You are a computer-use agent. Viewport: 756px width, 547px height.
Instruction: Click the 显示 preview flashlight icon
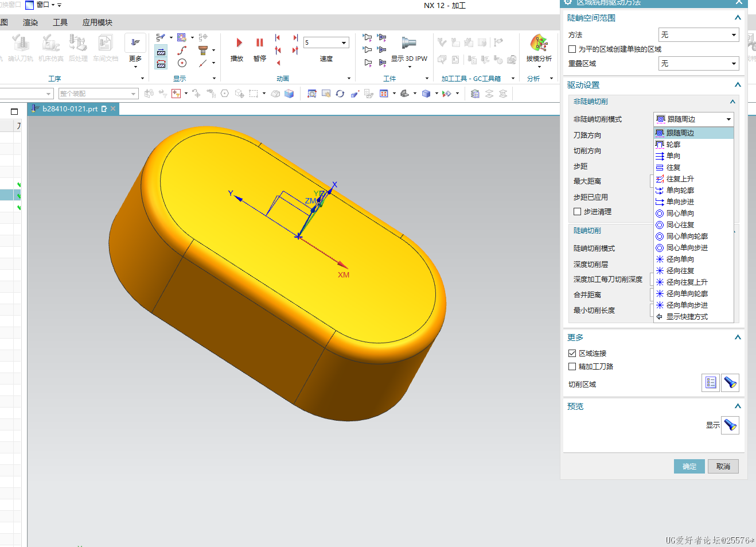tap(730, 425)
